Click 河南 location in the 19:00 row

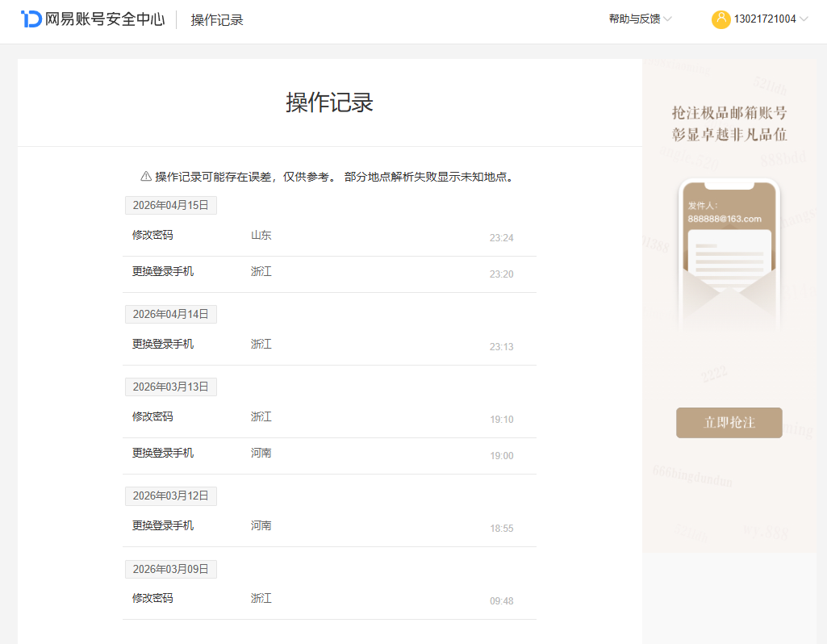tap(261, 453)
